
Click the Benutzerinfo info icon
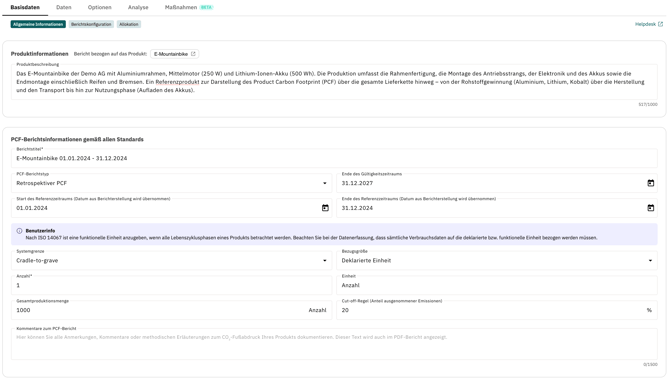click(x=19, y=231)
